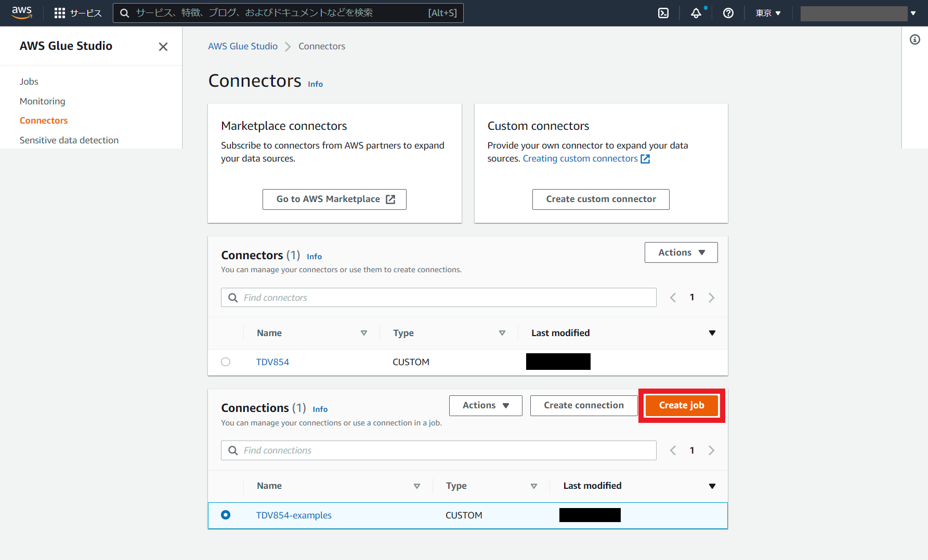Viewport: 928px width, 560px height.
Task: Open the Creating custom connectors link
Action: coord(580,159)
